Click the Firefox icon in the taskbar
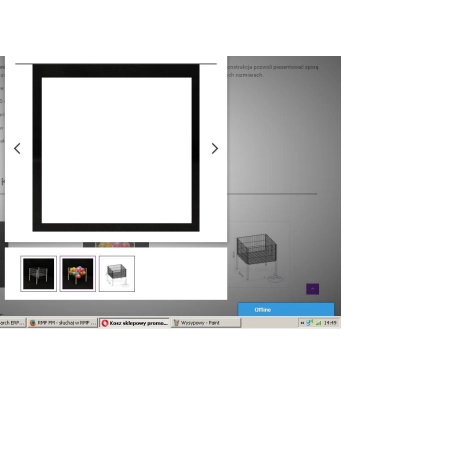Image resolution: width=450 pixels, height=450 pixels. pyautogui.click(x=33, y=323)
